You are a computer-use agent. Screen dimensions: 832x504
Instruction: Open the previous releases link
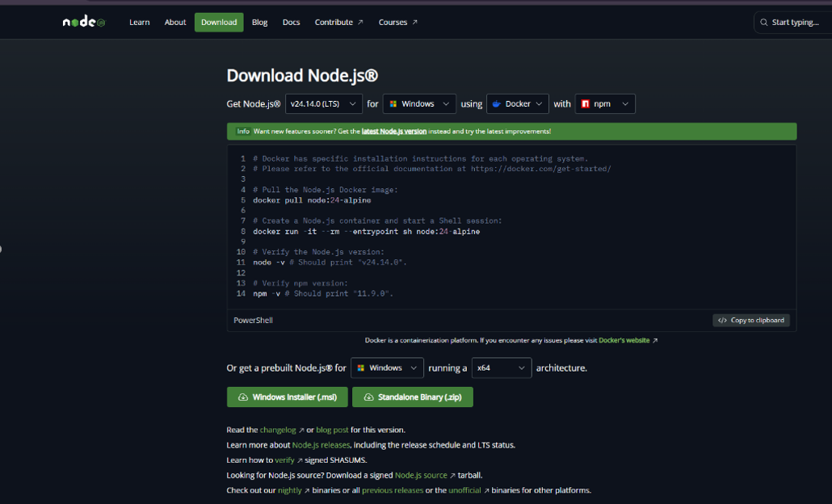[x=392, y=490]
